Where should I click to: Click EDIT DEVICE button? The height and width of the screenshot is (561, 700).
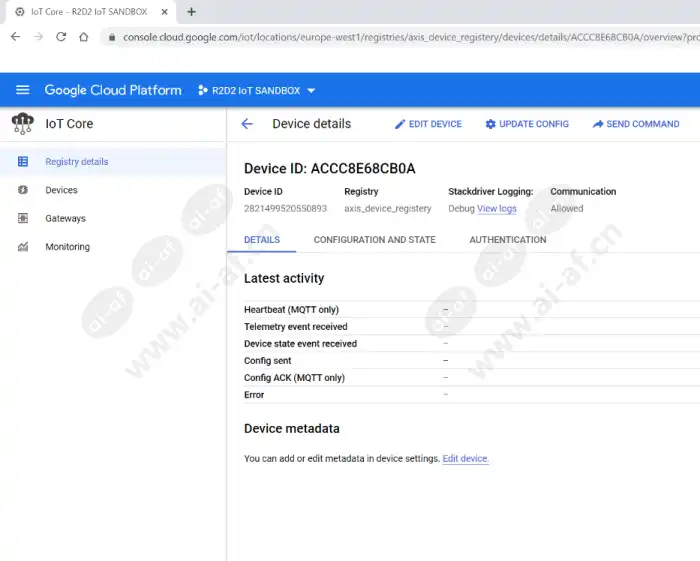(x=428, y=124)
